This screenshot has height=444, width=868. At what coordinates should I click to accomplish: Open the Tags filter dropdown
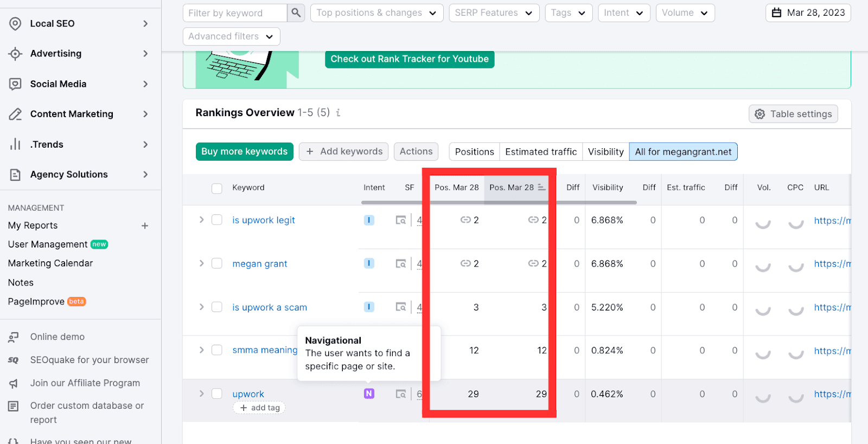point(569,12)
